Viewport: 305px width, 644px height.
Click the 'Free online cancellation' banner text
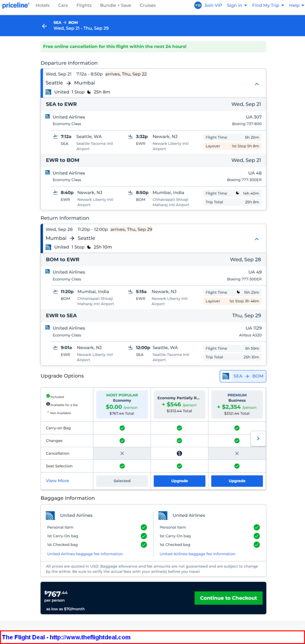click(115, 46)
